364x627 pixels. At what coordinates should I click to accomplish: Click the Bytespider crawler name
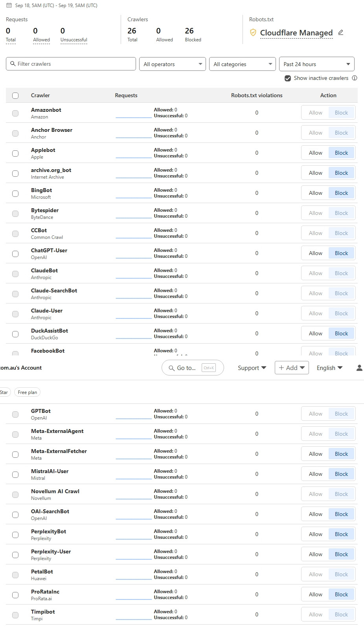[x=45, y=210]
